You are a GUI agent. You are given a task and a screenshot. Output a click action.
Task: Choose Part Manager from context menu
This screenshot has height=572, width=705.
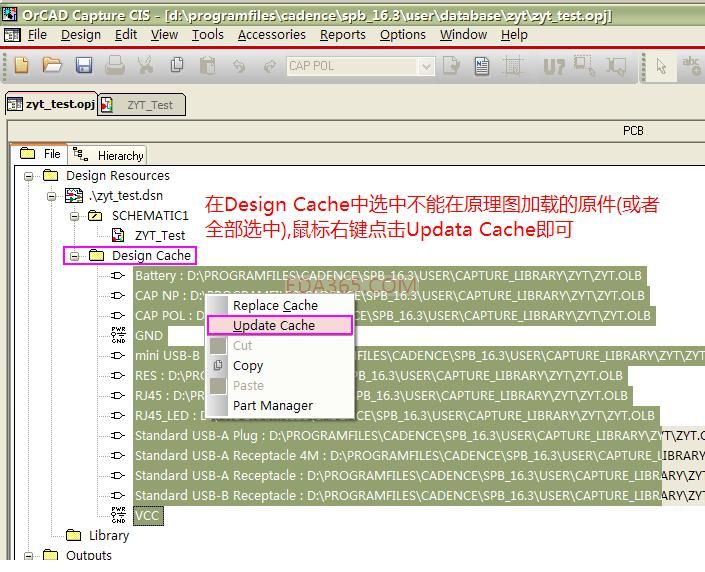[280, 405]
